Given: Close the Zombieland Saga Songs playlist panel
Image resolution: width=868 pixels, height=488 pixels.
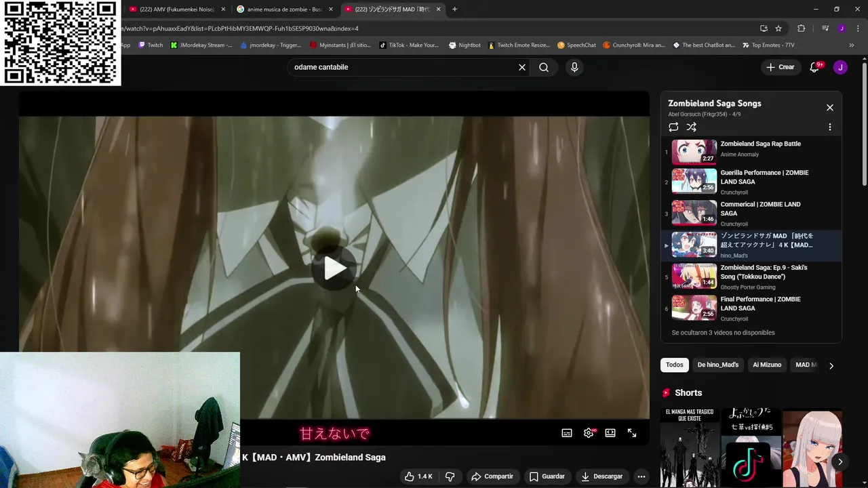Looking at the screenshot, I should pos(829,108).
